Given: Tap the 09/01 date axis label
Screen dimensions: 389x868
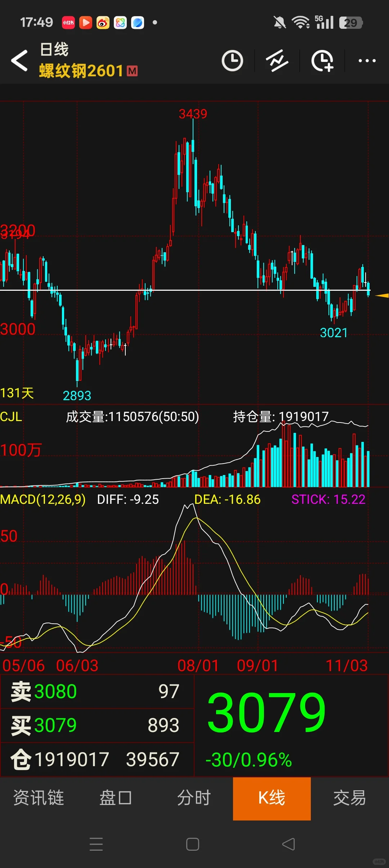Looking at the screenshot, I should (x=258, y=666).
